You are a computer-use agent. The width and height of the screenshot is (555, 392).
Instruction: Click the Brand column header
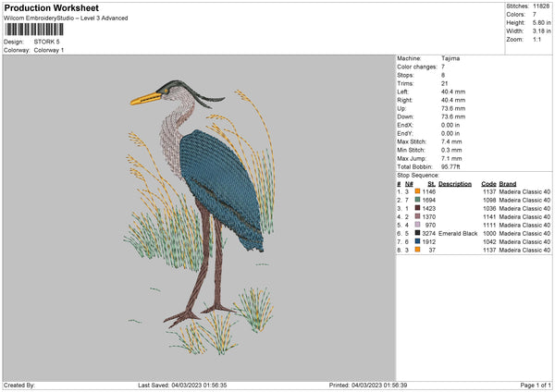[x=509, y=183]
